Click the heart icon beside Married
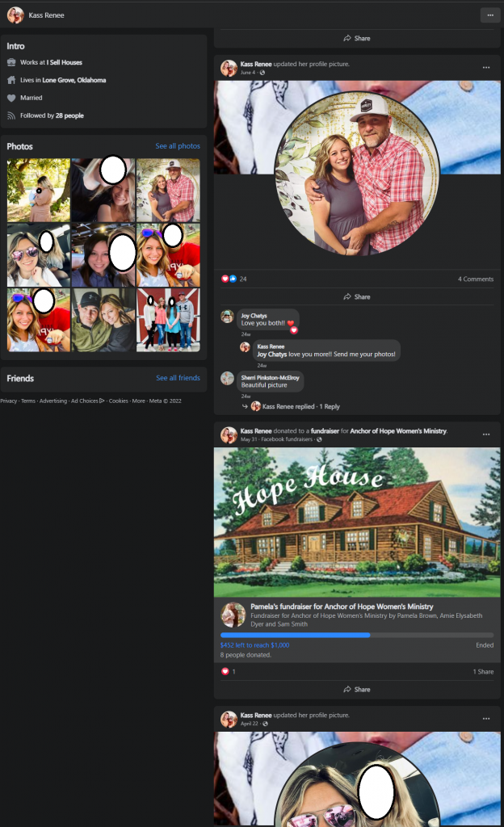The height and width of the screenshot is (827, 504). (11, 98)
